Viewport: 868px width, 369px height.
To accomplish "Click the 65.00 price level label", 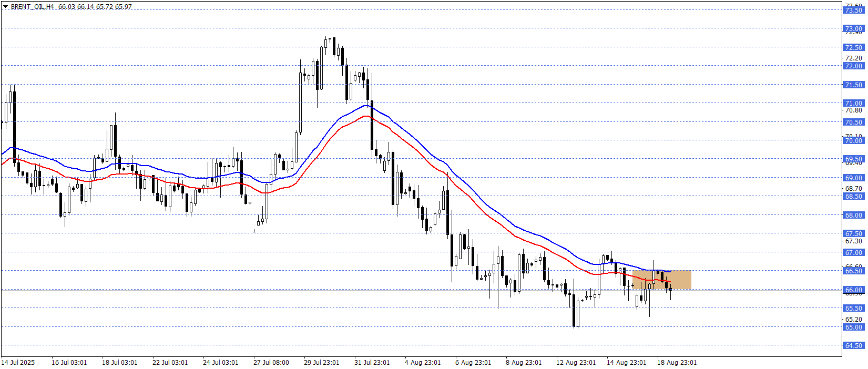I will tap(853, 327).
